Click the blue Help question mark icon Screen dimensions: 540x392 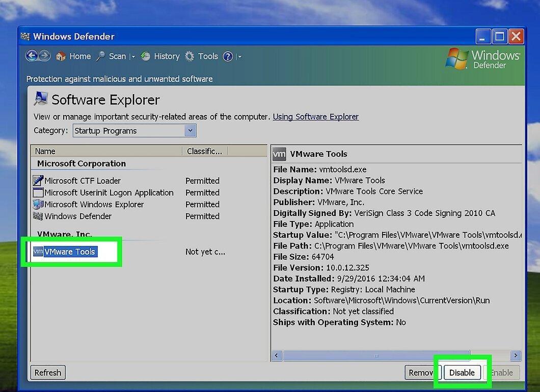(228, 56)
